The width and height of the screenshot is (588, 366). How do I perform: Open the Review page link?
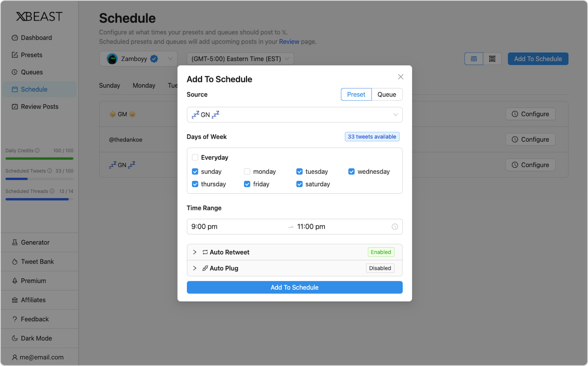point(289,41)
